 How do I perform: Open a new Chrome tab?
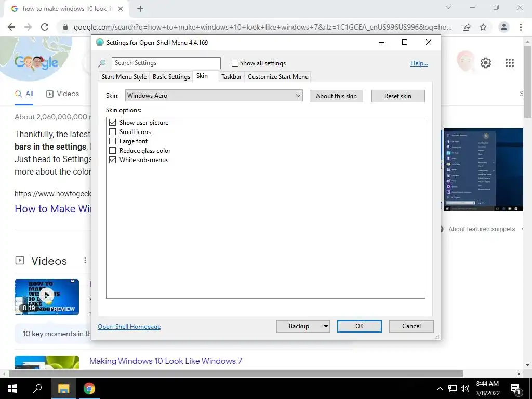click(140, 9)
